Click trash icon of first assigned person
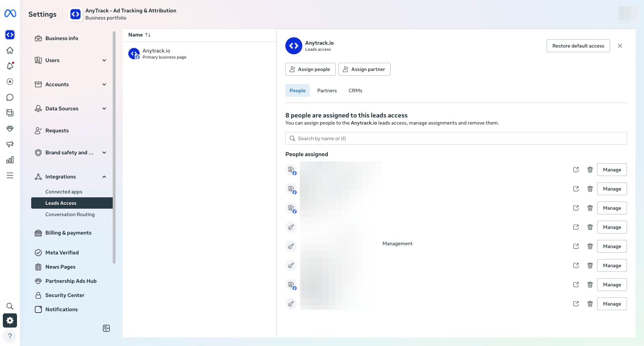Image resolution: width=644 pixels, height=346 pixels. (590, 170)
